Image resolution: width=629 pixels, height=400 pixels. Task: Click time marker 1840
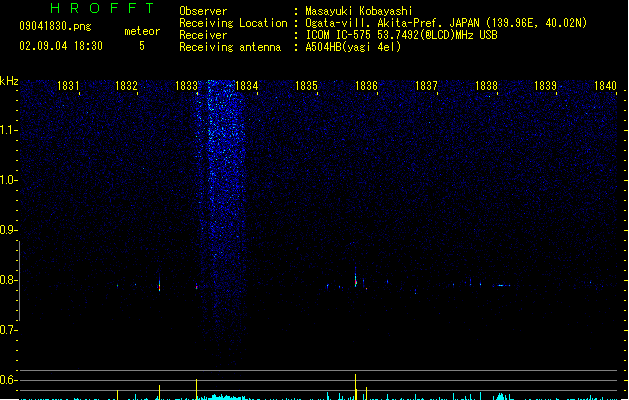coord(605,86)
